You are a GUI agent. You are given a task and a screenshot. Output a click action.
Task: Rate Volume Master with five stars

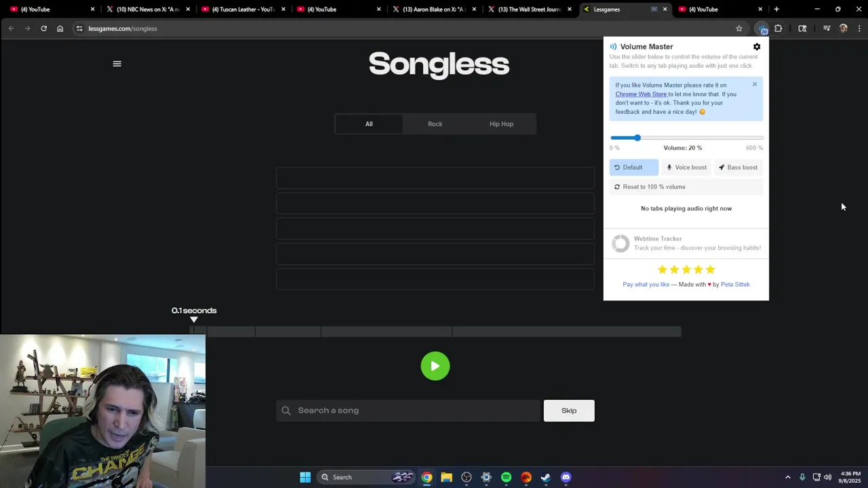[x=710, y=270]
